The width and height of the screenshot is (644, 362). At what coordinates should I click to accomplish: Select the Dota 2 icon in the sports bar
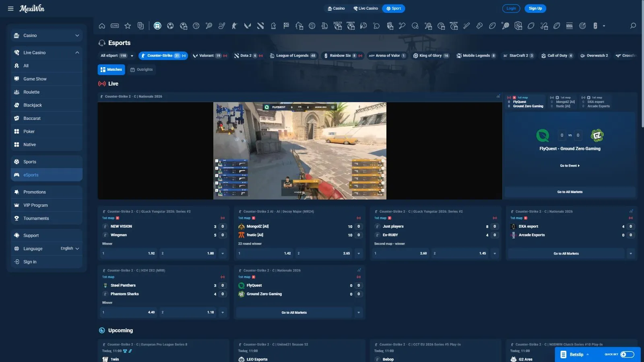pos(260,26)
